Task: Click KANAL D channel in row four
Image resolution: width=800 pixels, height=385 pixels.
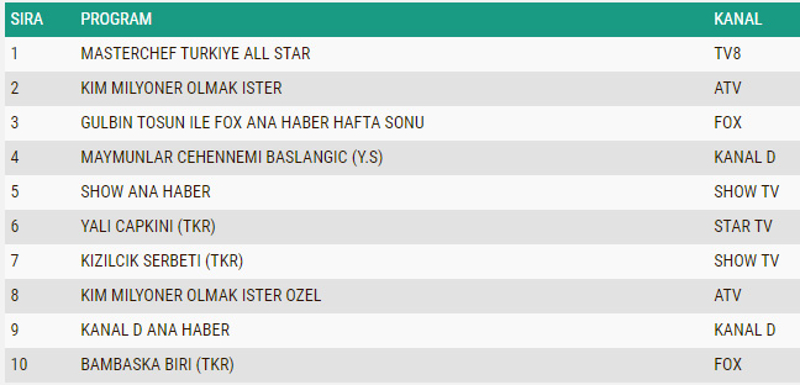Action: click(744, 157)
